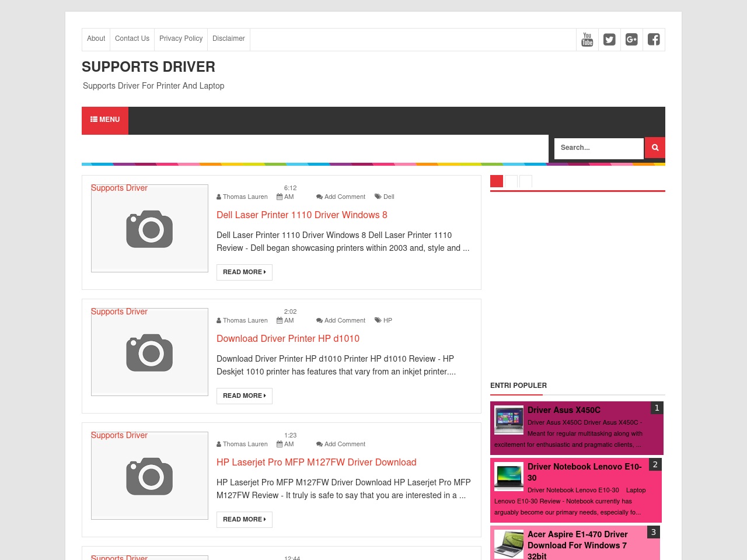Viewport: 747px width, 560px height.
Task: Click the Lenovo E10-30 laptop thumbnail
Action: pos(509,477)
